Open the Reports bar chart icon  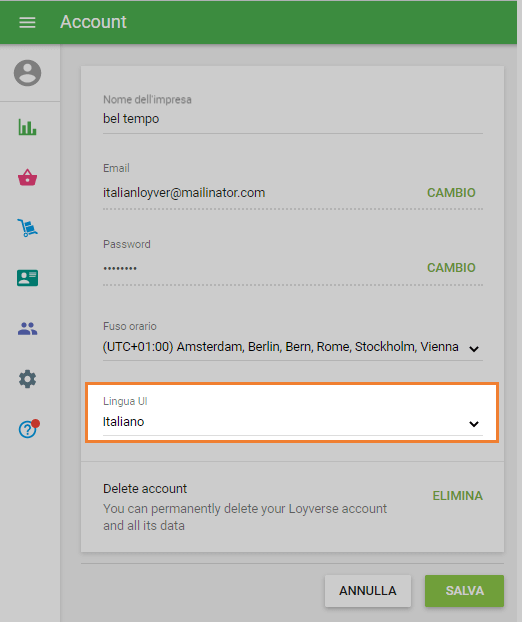(27, 127)
